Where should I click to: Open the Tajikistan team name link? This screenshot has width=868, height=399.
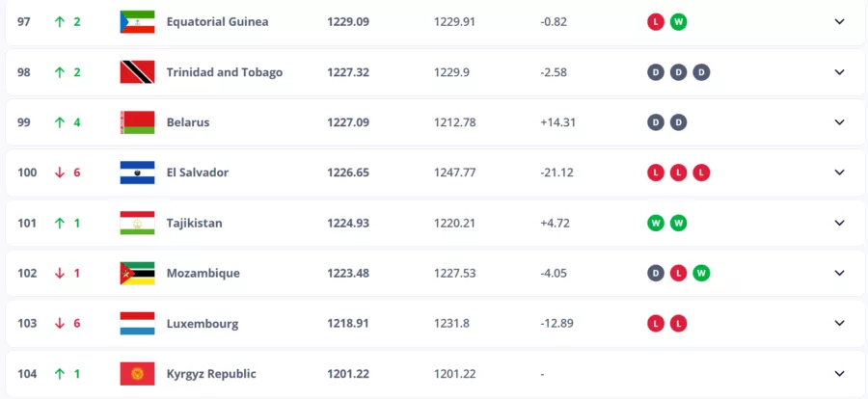click(x=194, y=223)
